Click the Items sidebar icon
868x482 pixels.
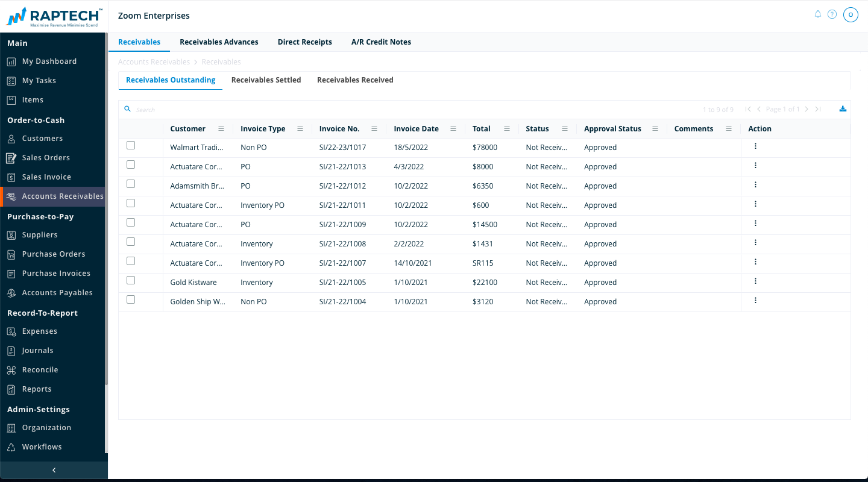point(11,100)
